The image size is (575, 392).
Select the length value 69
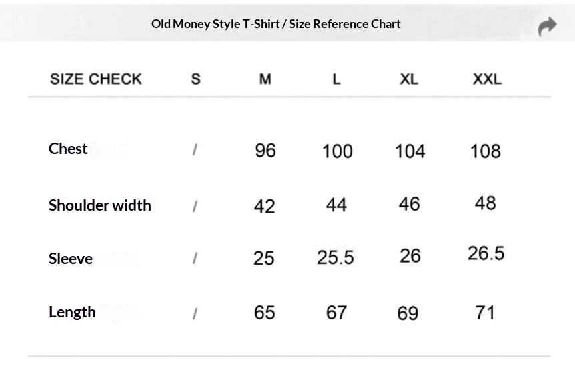pyautogui.click(x=408, y=313)
